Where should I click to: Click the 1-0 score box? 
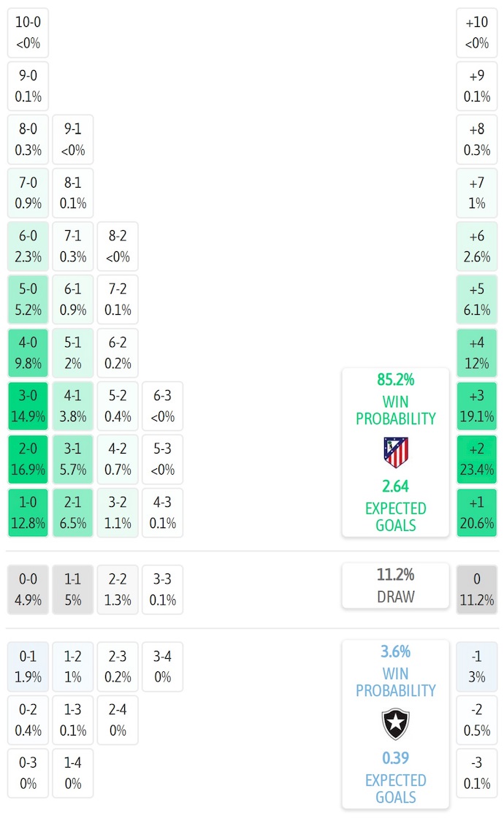[x=28, y=513]
